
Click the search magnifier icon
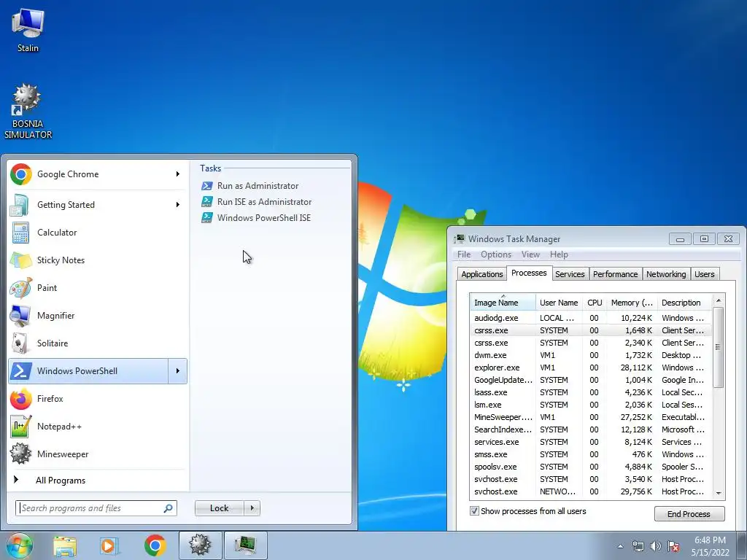click(x=169, y=508)
